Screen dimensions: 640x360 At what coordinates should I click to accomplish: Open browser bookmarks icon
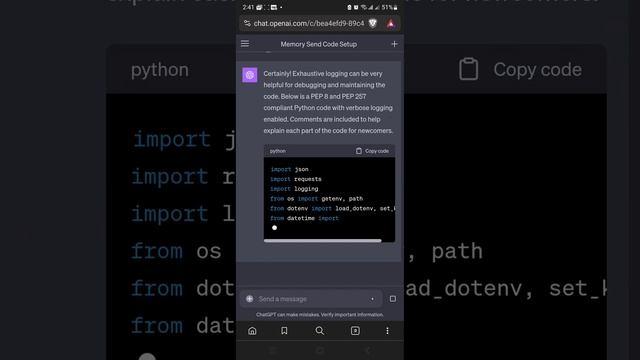point(284,331)
